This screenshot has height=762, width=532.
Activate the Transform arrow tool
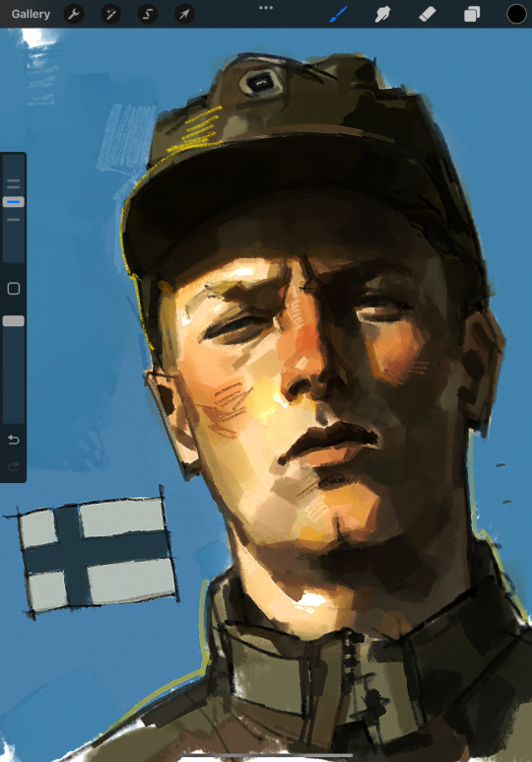coord(184,14)
